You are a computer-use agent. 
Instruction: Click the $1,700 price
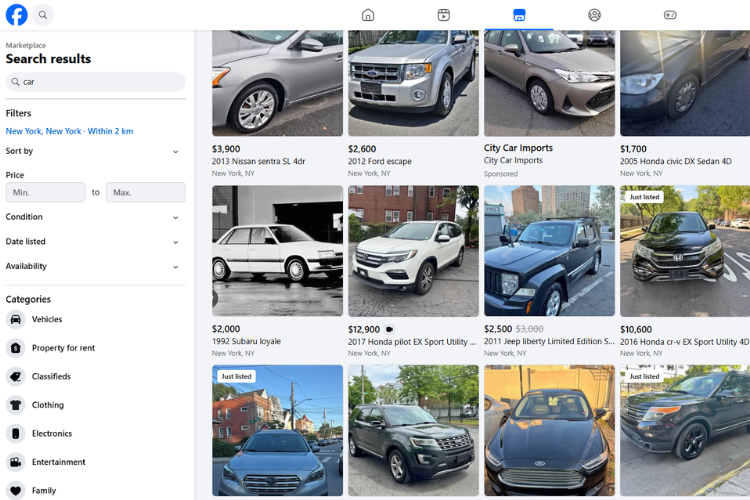[x=633, y=149]
